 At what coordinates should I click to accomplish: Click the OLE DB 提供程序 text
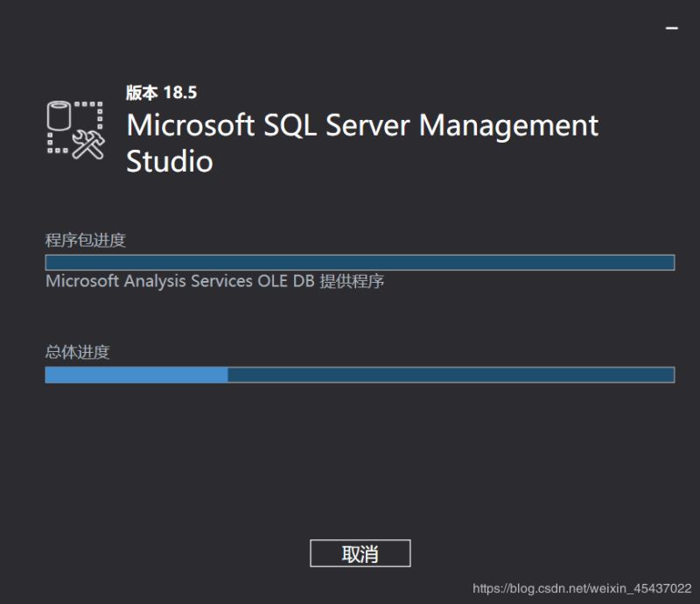tap(335, 282)
